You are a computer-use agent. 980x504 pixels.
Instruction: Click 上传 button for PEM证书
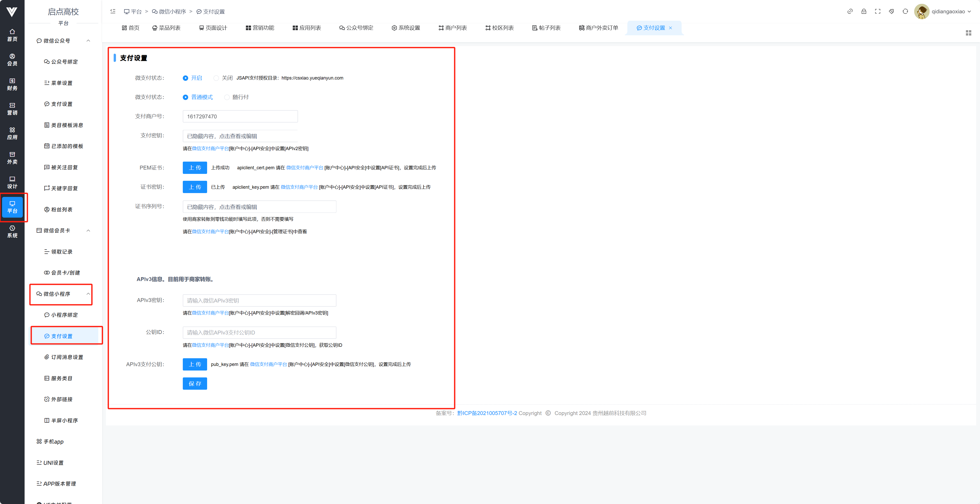pyautogui.click(x=195, y=168)
